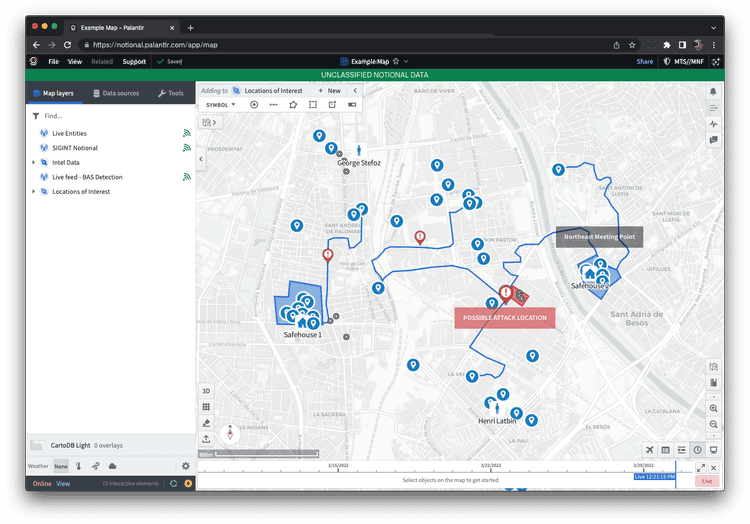Select the polygon shape drawing tool
The width and height of the screenshot is (750, 524).
(293, 104)
